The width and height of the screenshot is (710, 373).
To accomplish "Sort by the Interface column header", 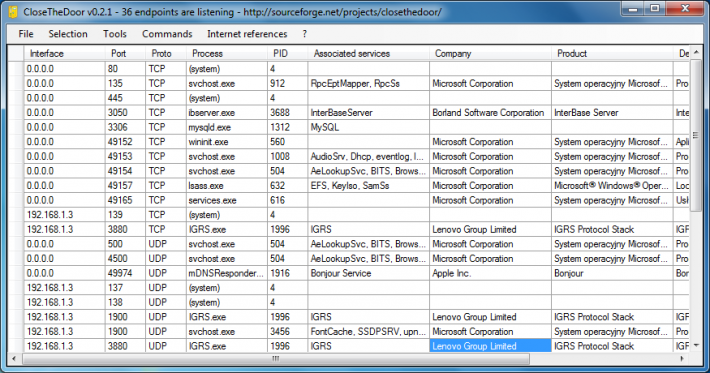I will (x=64, y=53).
